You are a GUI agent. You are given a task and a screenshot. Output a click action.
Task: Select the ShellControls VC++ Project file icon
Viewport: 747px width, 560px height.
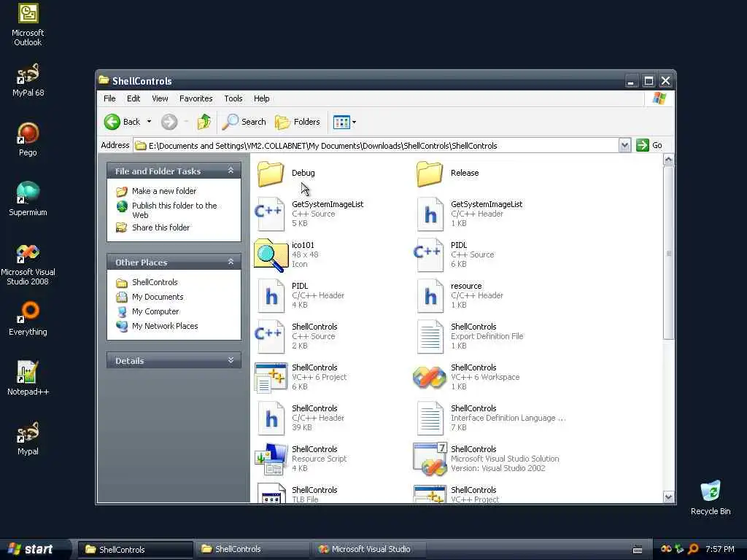[x=430, y=494]
